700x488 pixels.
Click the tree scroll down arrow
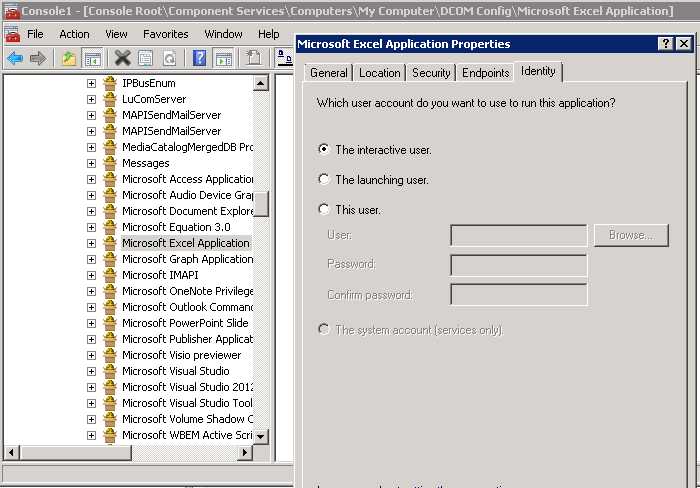pyautogui.click(x=261, y=436)
